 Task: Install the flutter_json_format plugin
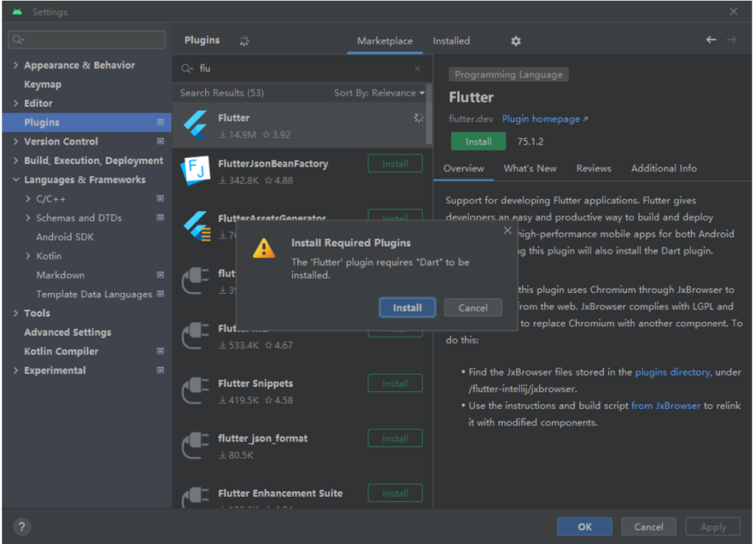(395, 438)
